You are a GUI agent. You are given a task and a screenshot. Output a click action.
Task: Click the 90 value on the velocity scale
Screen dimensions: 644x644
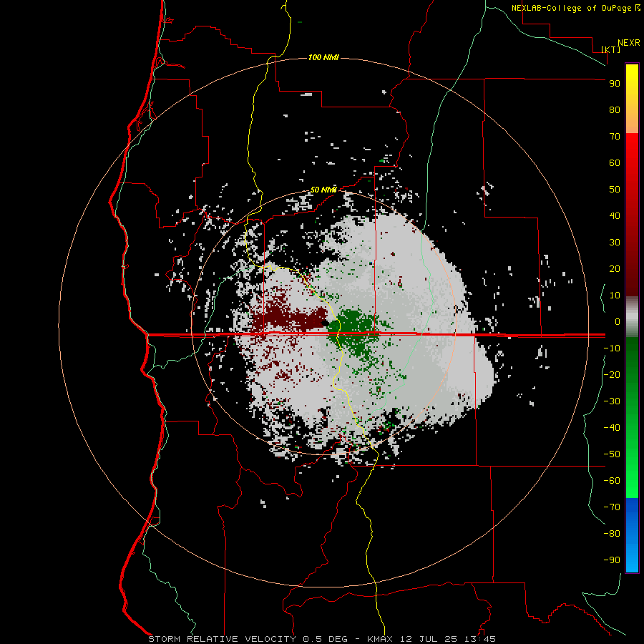[615, 84]
